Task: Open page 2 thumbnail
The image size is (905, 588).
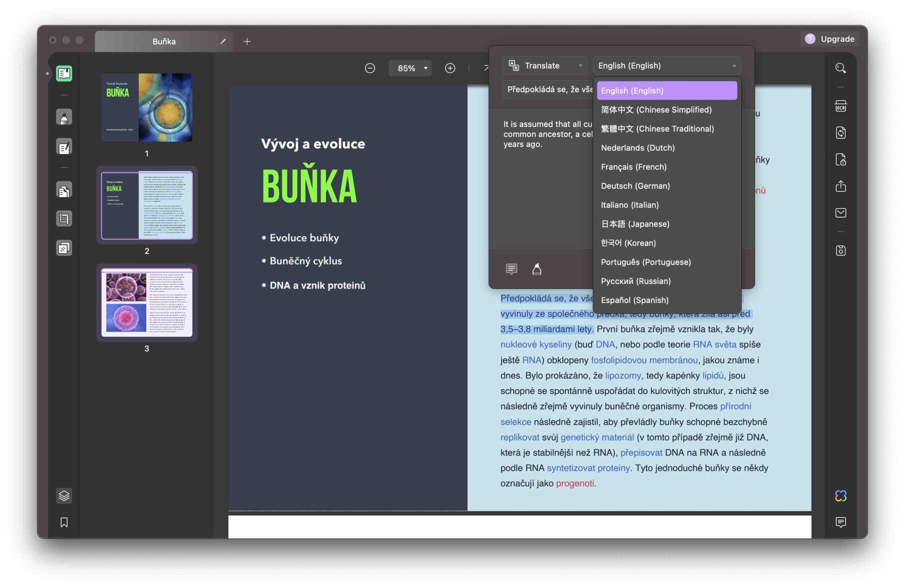Action: 147,205
